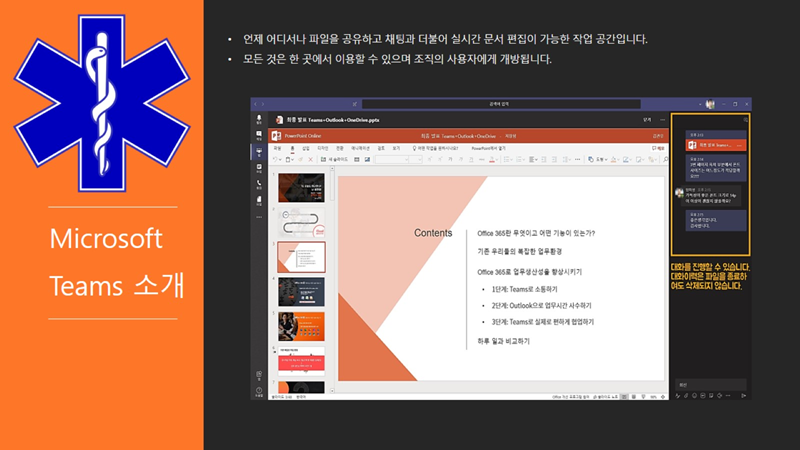Open Help icon at sidebar bottom
The image size is (800, 450).
[x=259, y=391]
